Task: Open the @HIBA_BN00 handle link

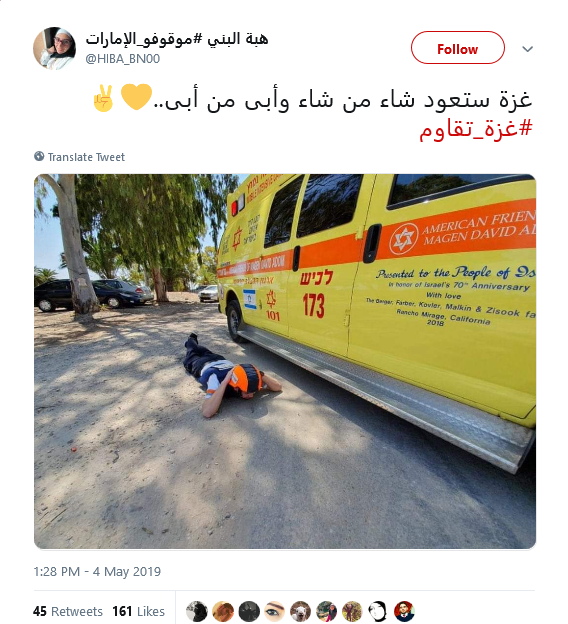Action: [123, 58]
